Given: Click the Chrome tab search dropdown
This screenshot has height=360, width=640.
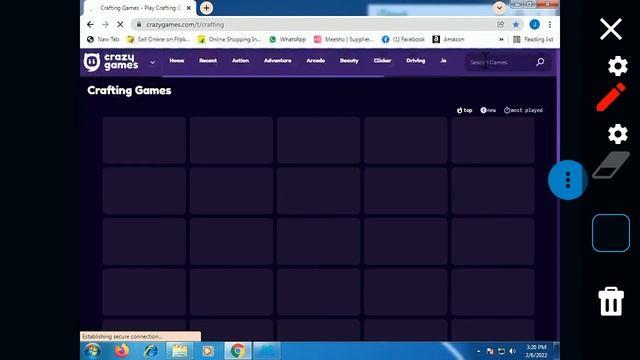Looking at the screenshot, I should 499,7.
